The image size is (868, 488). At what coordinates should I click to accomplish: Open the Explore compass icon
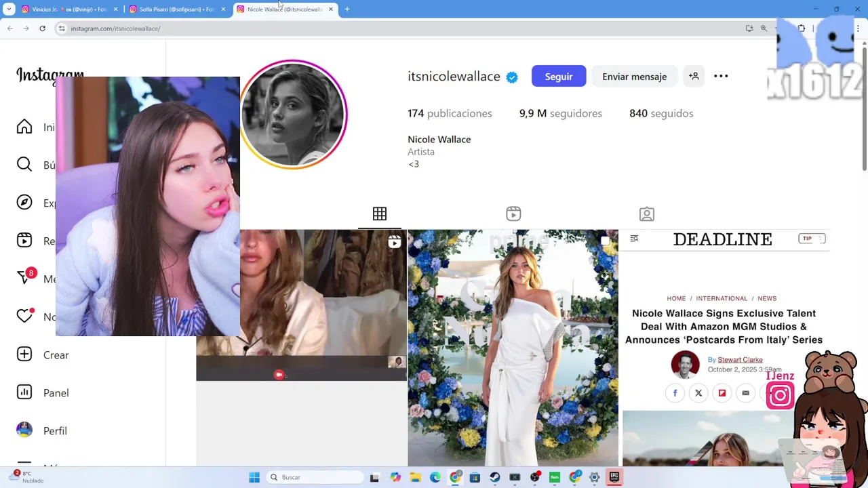[x=24, y=203]
